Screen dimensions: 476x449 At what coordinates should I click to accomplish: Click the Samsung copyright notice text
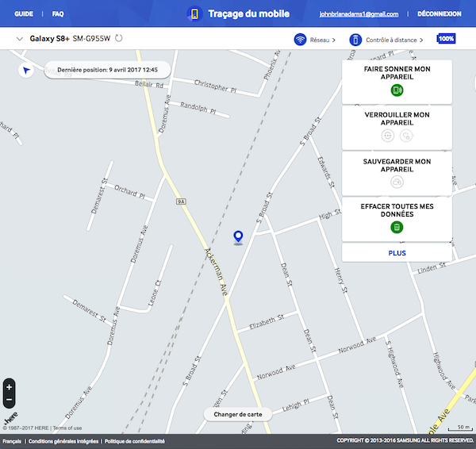pos(405,440)
